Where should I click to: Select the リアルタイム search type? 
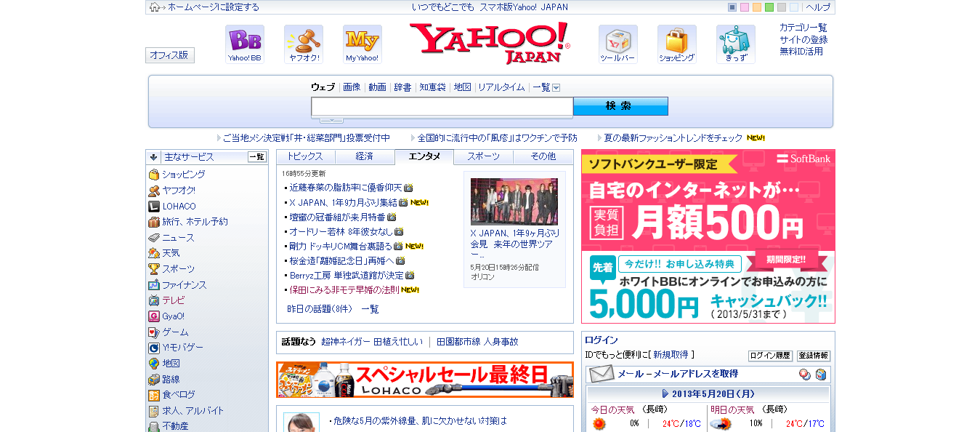click(x=501, y=87)
